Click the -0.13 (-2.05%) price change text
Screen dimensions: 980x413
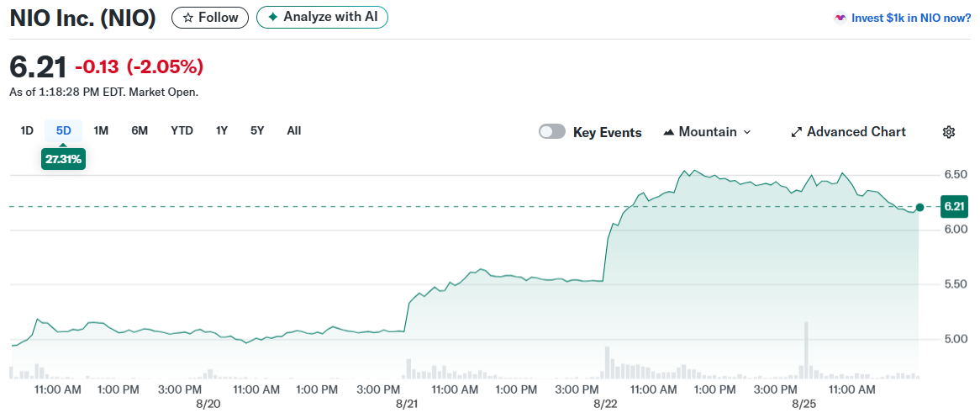tap(140, 66)
